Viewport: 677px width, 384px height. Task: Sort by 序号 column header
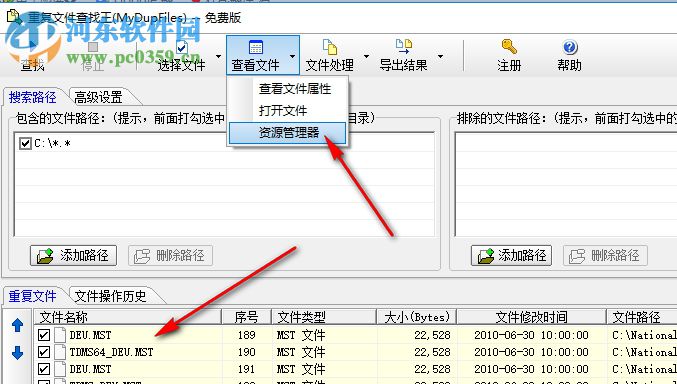(x=247, y=317)
